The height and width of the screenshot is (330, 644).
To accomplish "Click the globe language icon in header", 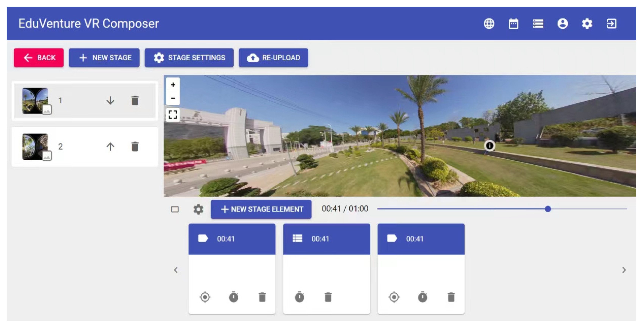I will coord(489,24).
